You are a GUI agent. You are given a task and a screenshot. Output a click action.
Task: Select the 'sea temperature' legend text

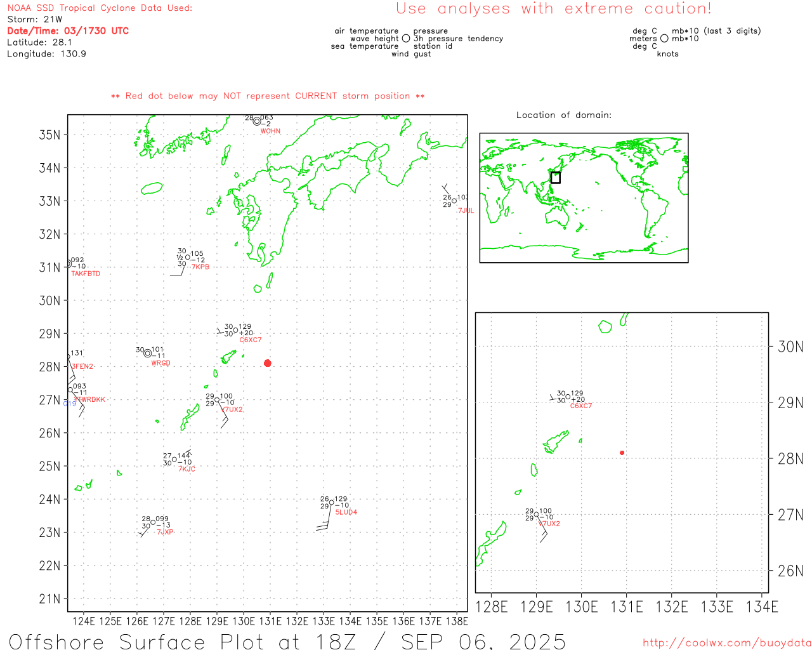point(365,46)
